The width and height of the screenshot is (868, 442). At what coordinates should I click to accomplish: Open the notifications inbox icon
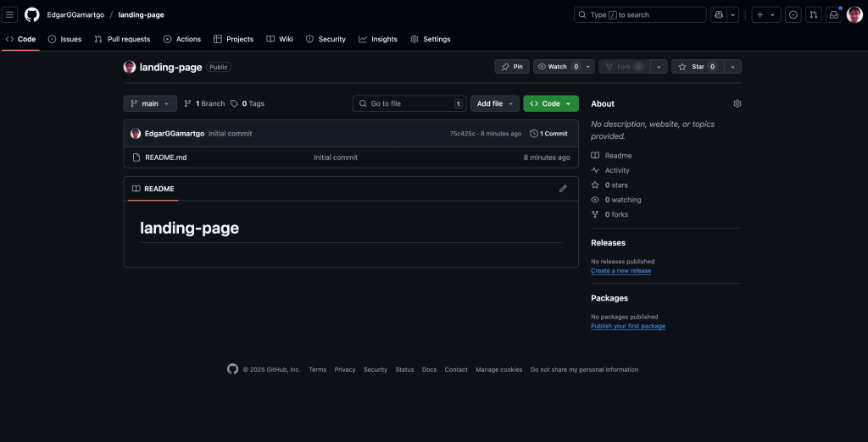[833, 14]
